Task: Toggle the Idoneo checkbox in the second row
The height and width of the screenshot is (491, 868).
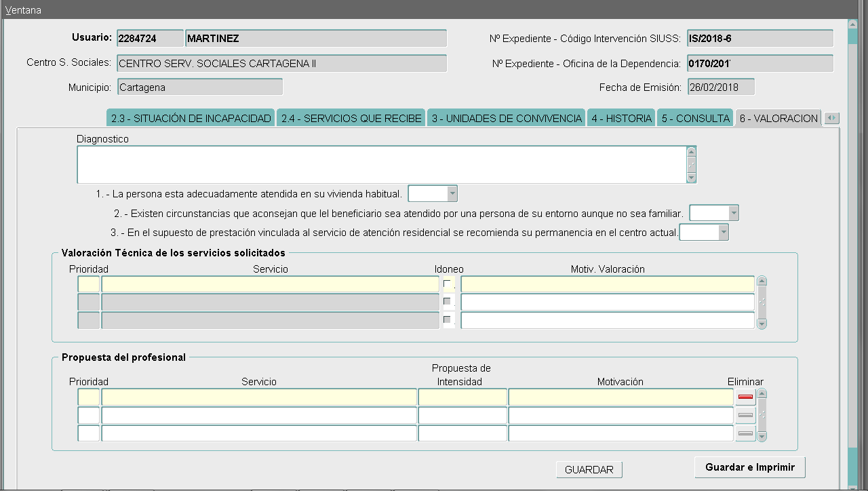Action: point(447,301)
